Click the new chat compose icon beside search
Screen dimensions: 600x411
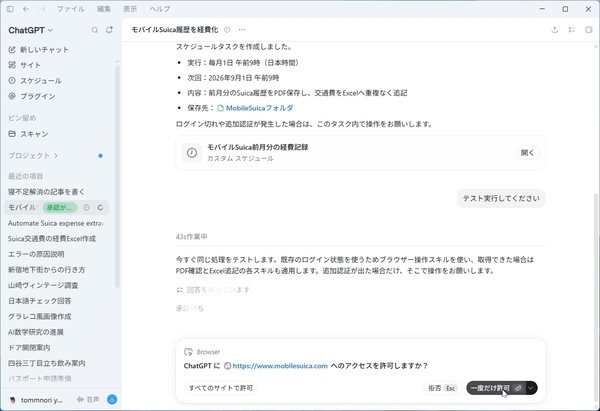(109, 30)
